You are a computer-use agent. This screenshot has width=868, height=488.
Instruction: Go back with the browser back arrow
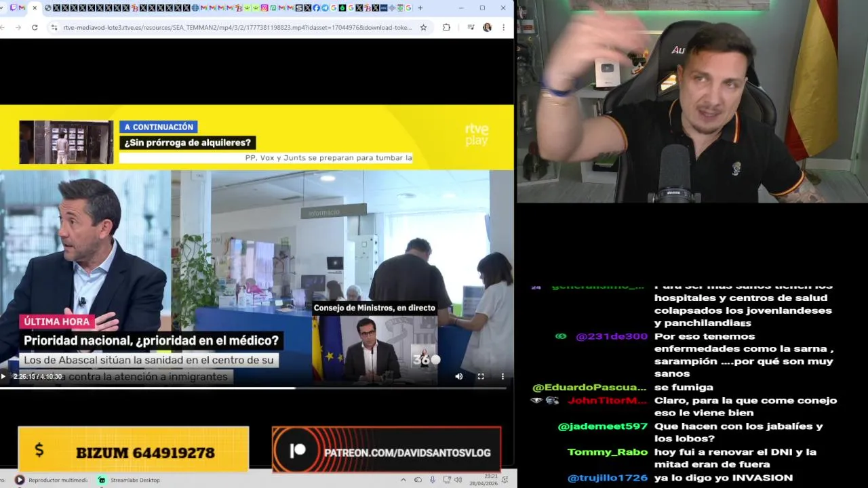pos(3,27)
